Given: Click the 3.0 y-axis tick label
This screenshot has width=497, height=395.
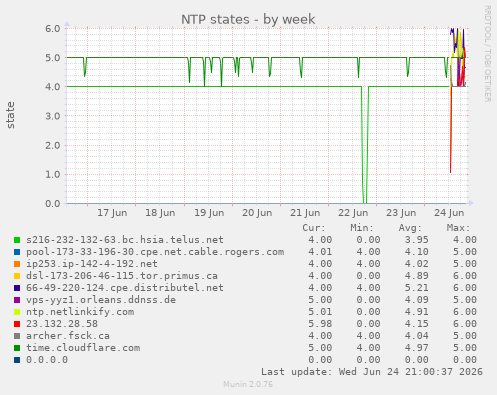Looking at the screenshot, I should [x=53, y=116].
